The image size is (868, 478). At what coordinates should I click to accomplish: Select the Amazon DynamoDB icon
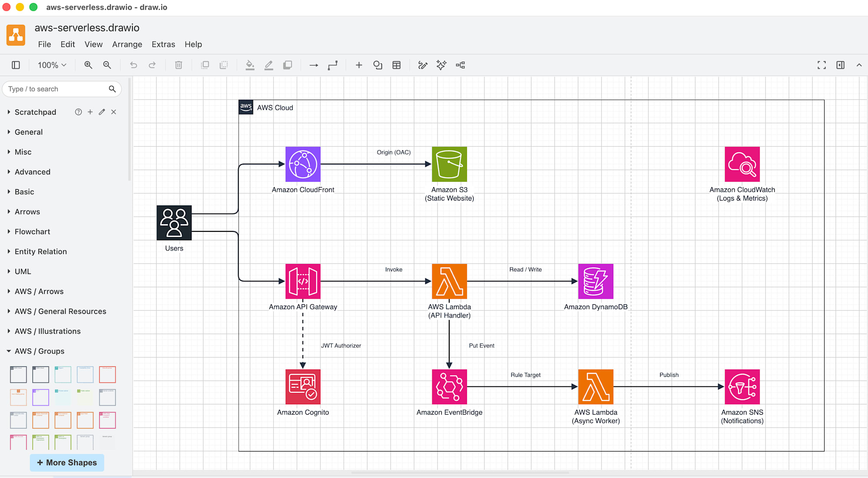[596, 281]
